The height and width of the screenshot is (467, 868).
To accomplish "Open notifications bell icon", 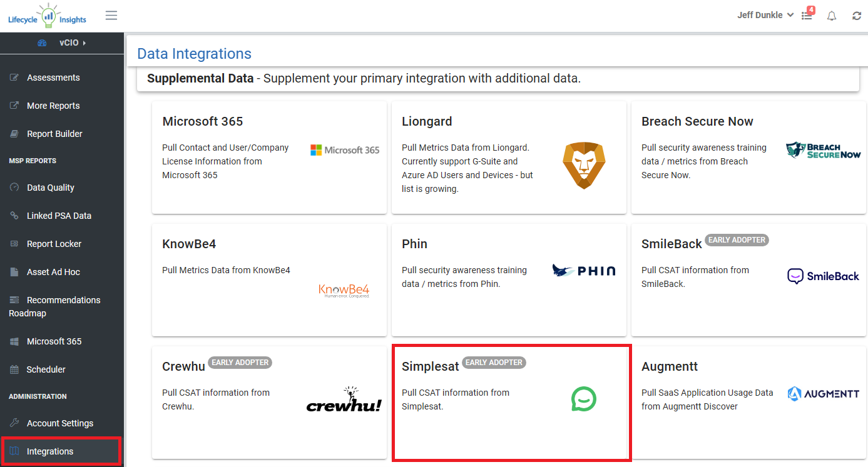I will coord(832,16).
